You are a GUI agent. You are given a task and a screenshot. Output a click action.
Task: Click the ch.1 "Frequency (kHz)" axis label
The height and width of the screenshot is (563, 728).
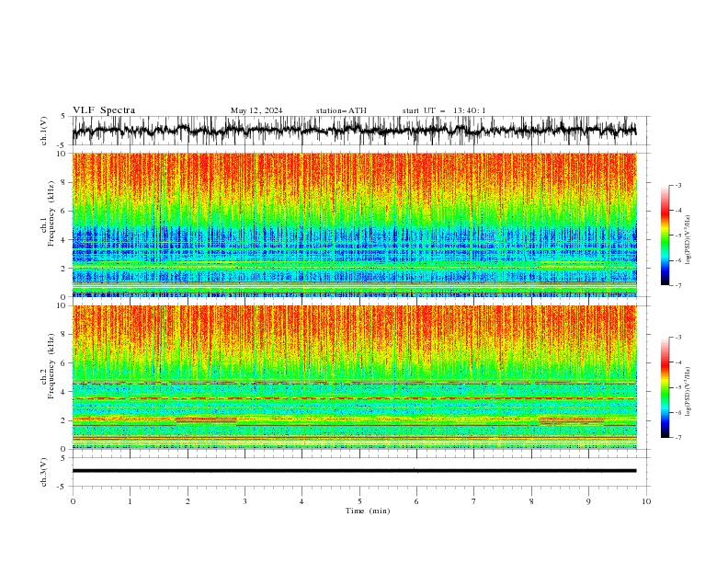(52, 214)
